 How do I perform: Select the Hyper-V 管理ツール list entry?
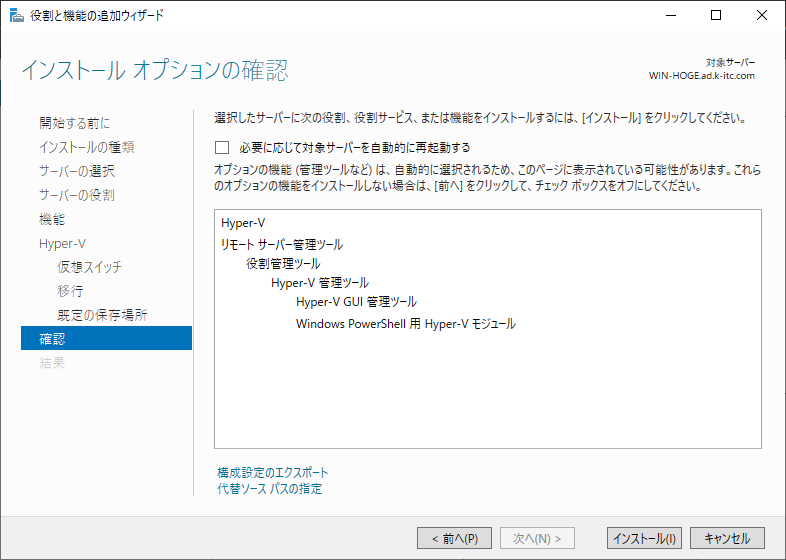pyautogui.click(x=320, y=283)
